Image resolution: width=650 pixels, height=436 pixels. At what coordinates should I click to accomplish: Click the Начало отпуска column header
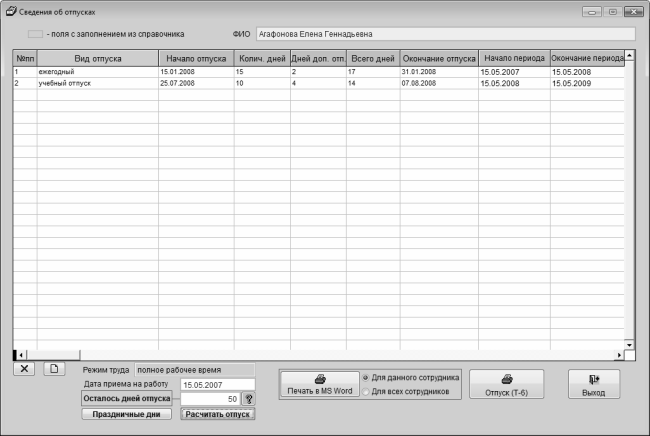194,58
